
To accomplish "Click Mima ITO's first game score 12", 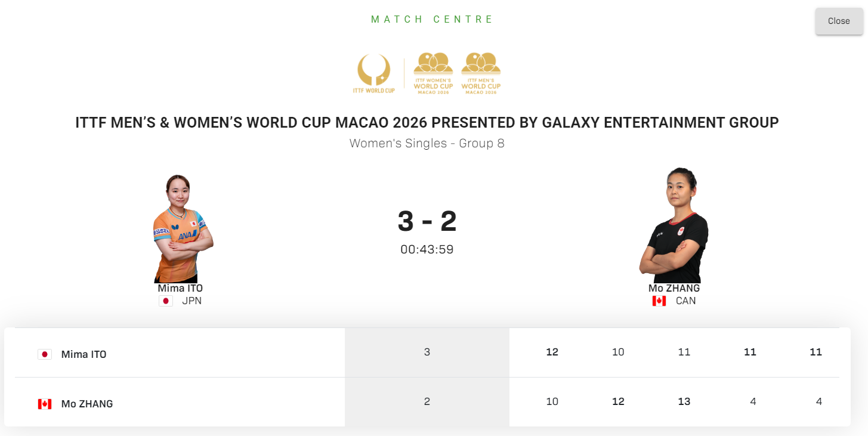I will [552, 352].
